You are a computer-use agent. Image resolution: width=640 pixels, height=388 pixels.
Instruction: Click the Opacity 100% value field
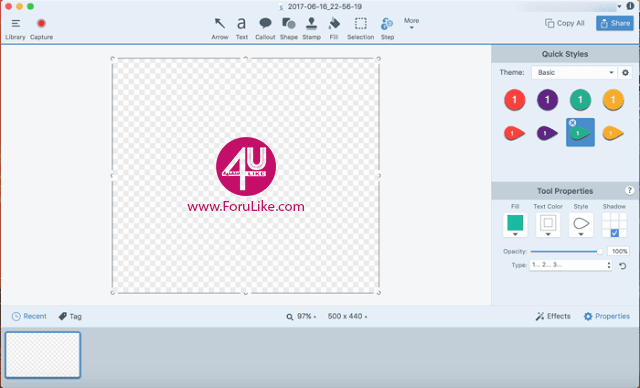pyautogui.click(x=618, y=251)
